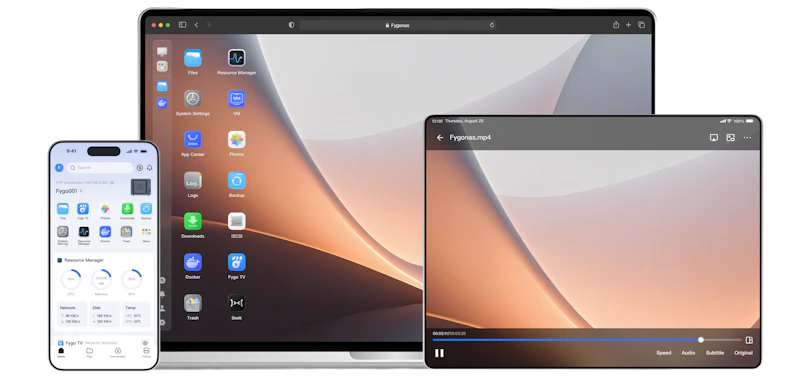Open the Audio track options
This screenshot has width=800, height=387.
coord(688,353)
